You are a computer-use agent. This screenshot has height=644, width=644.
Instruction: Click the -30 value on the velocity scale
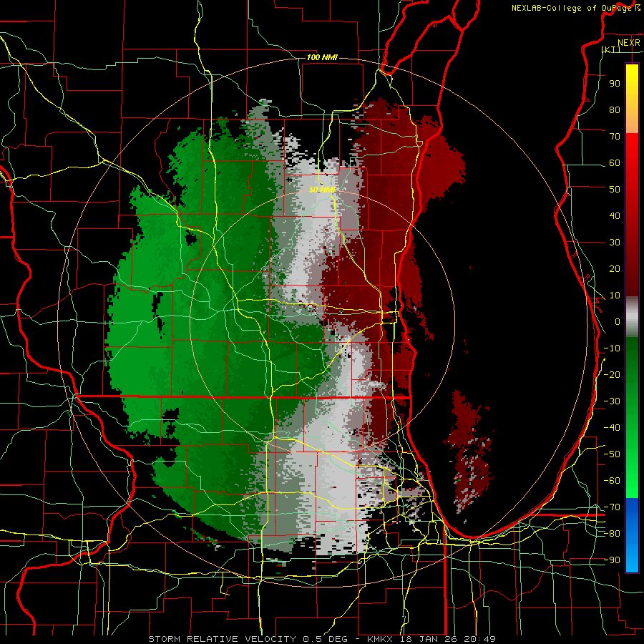pyautogui.click(x=612, y=401)
